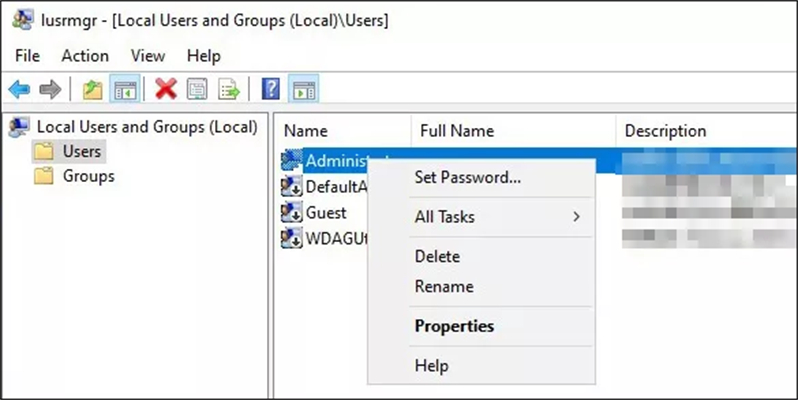Sort list by Full Name column header
798x400 pixels.
[x=457, y=131]
